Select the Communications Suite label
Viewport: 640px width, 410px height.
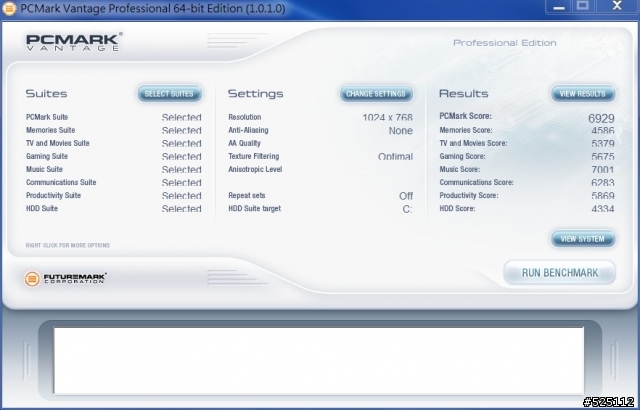coord(61,182)
